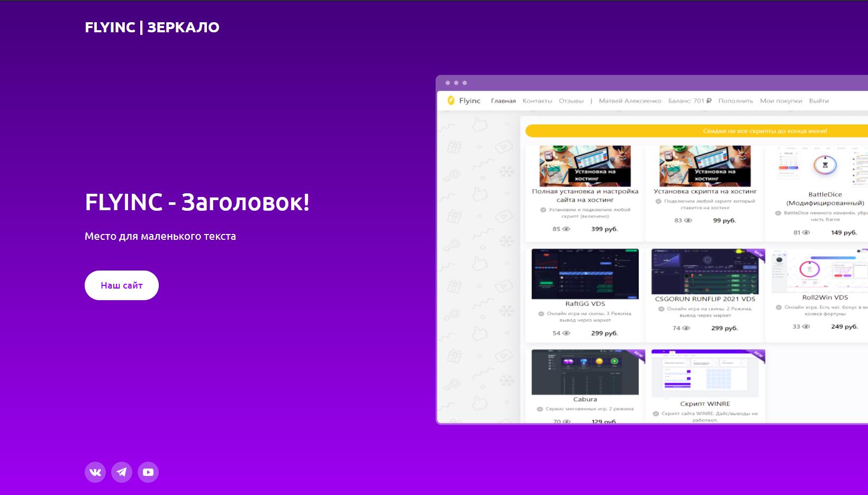
Task: Click the "FLYINC | ЗЕРКАЛО" header logo
Action: pos(152,28)
